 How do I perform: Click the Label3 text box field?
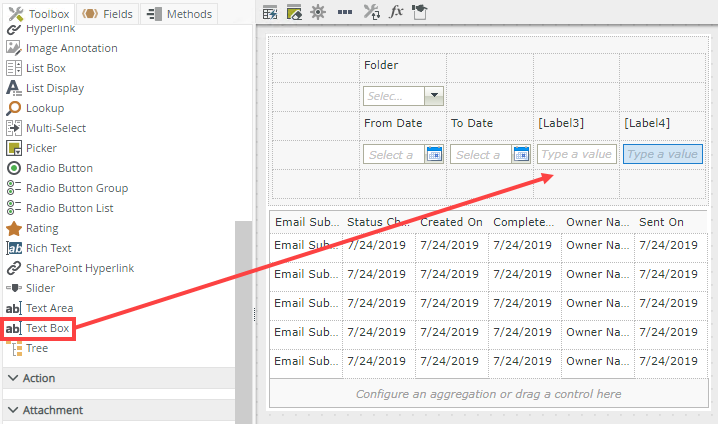[577, 154]
